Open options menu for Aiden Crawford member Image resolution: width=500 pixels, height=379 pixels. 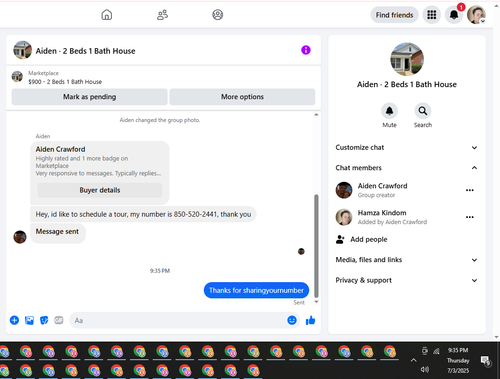click(470, 190)
